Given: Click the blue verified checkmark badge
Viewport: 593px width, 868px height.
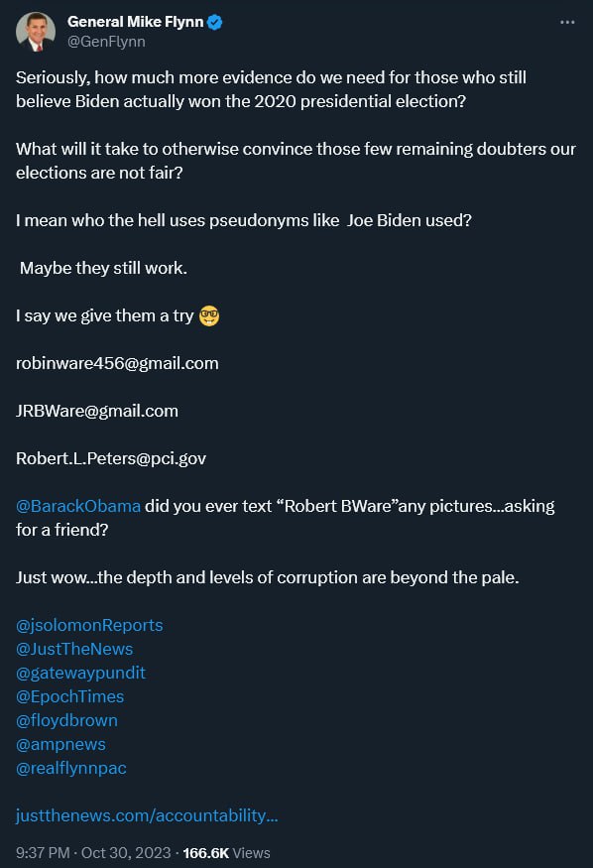Looking at the screenshot, I should [215, 22].
